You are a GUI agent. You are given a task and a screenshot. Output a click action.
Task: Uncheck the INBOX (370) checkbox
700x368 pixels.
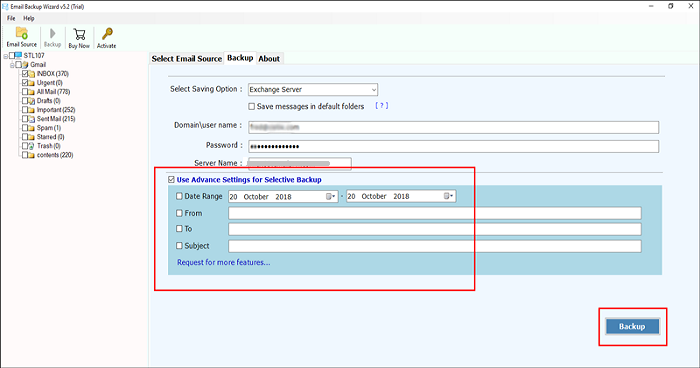(25, 74)
